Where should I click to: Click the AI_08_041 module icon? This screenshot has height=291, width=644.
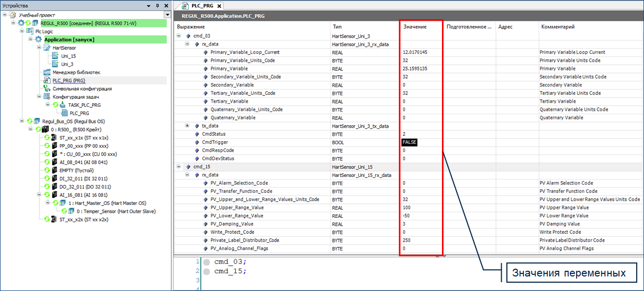coord(55,162)
